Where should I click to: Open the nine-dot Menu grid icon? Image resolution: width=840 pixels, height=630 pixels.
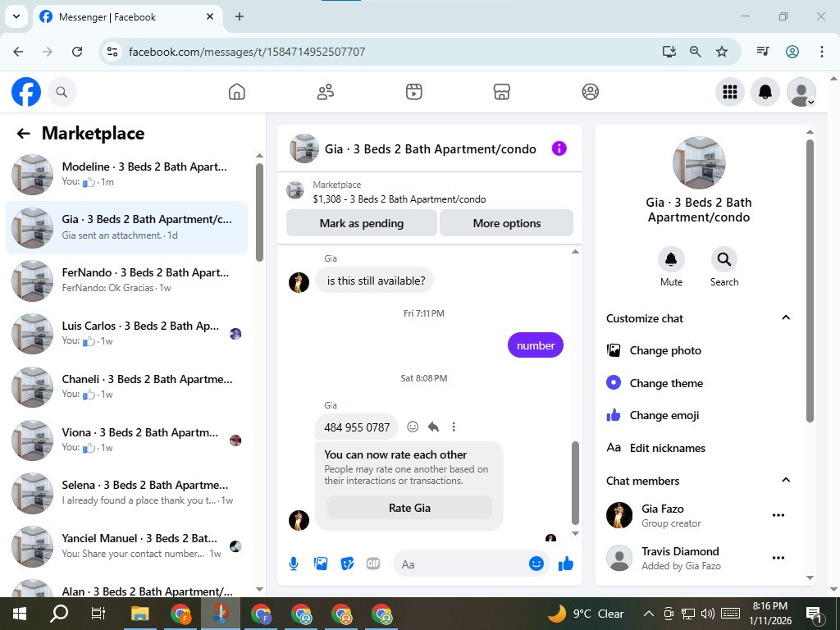pos(729,92)
